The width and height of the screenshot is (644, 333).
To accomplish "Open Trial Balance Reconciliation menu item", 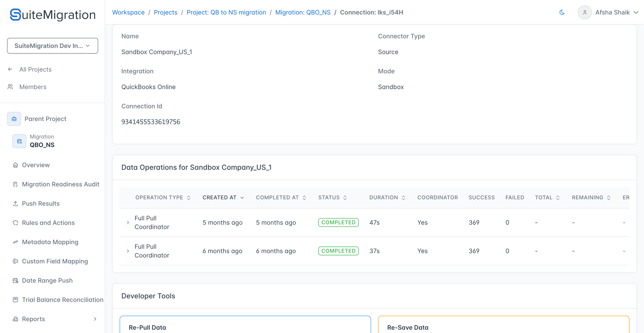I will click(x=63, y=300).
